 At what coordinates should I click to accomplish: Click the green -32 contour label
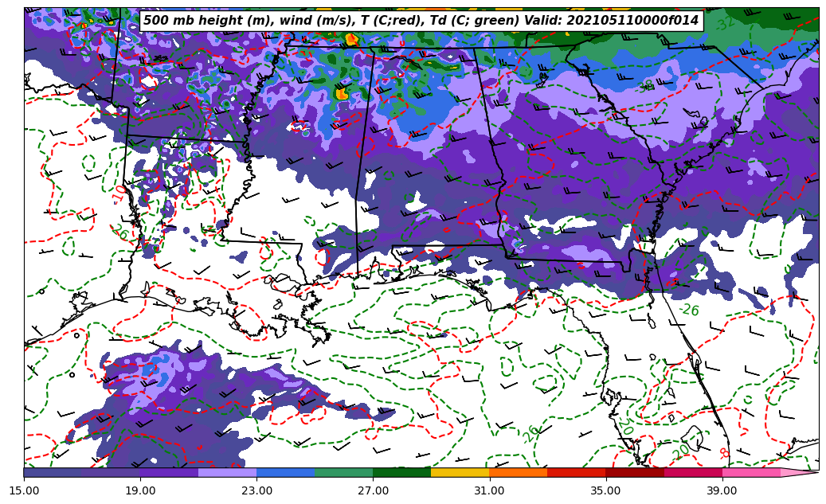[x=724, y=24]
